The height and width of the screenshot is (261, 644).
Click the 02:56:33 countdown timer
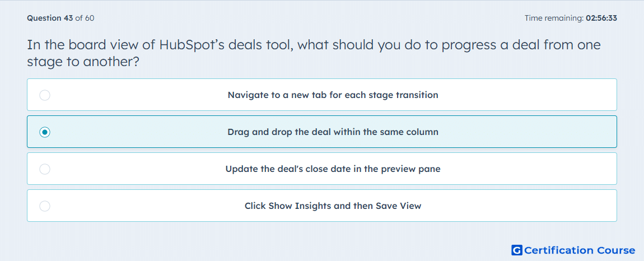(601, 18)
